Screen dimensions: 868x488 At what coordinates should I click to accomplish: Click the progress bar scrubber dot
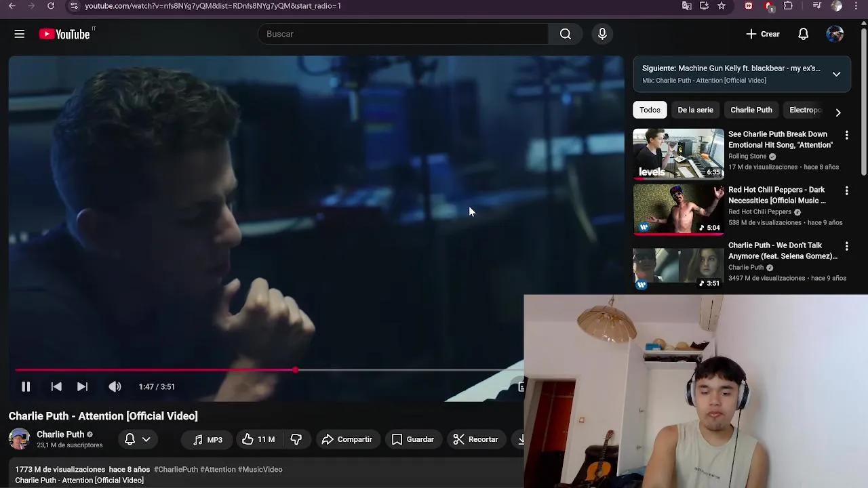point(296,370)
